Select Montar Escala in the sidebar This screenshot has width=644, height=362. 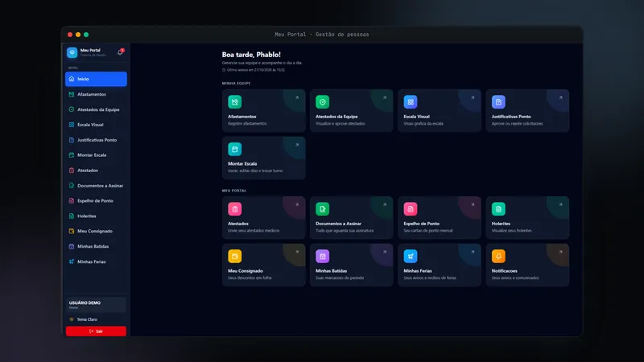tap(96, 155)
